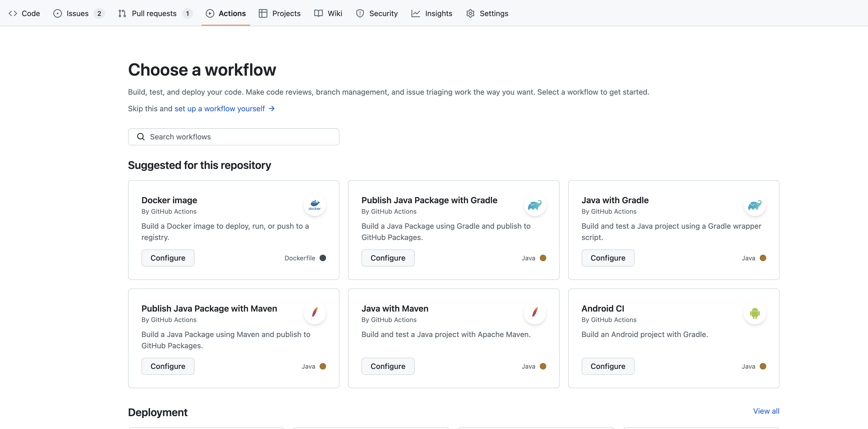
Task: Click the search magnifier icon
Action: click(x=141, y=136)
